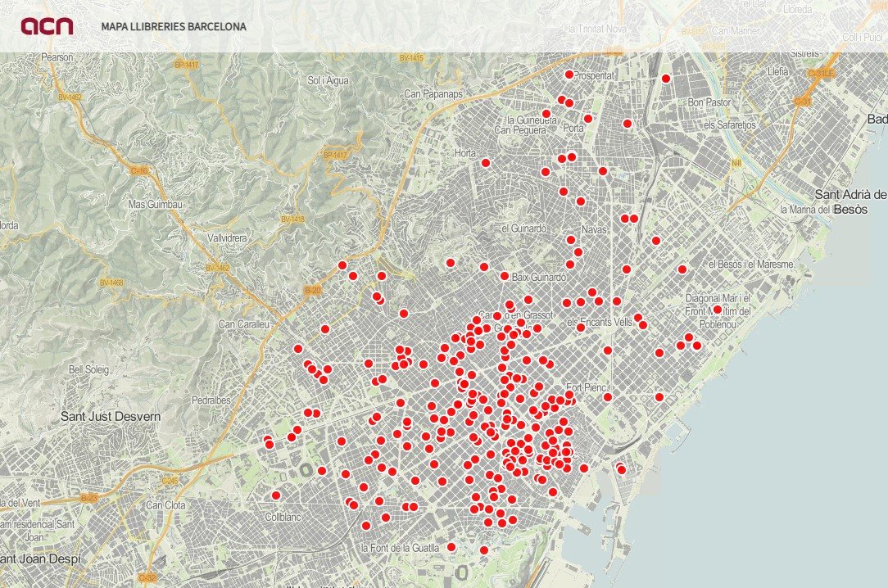Click the C-245 road shield
Image resolution: width=888 pixels, height=588 pixels.
click(170, 481)
